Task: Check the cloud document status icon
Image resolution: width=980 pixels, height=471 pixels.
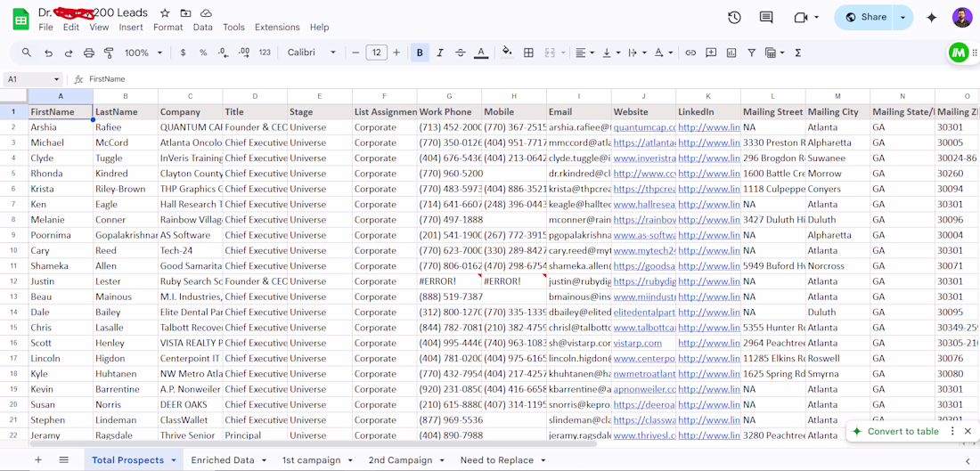Action: 206,13
